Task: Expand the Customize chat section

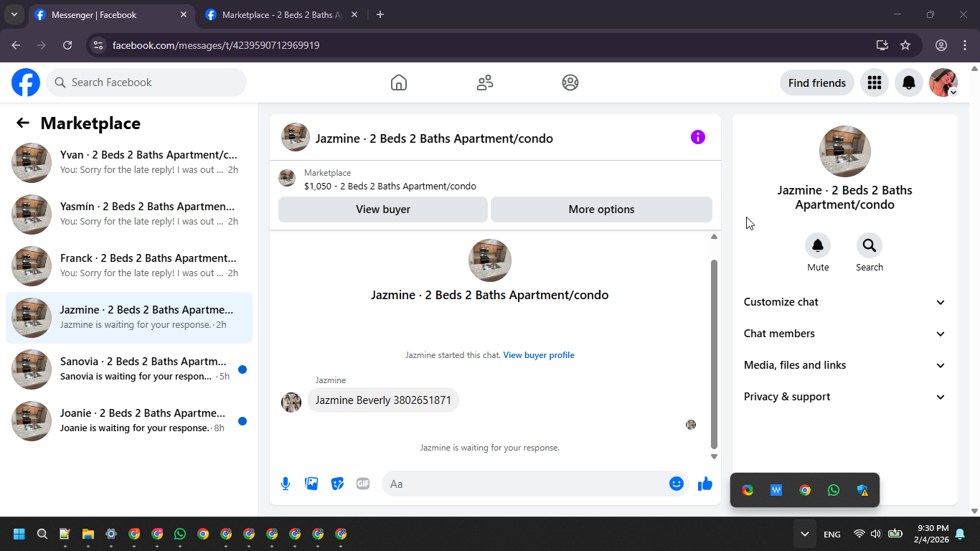Action: tap(845, 302)
